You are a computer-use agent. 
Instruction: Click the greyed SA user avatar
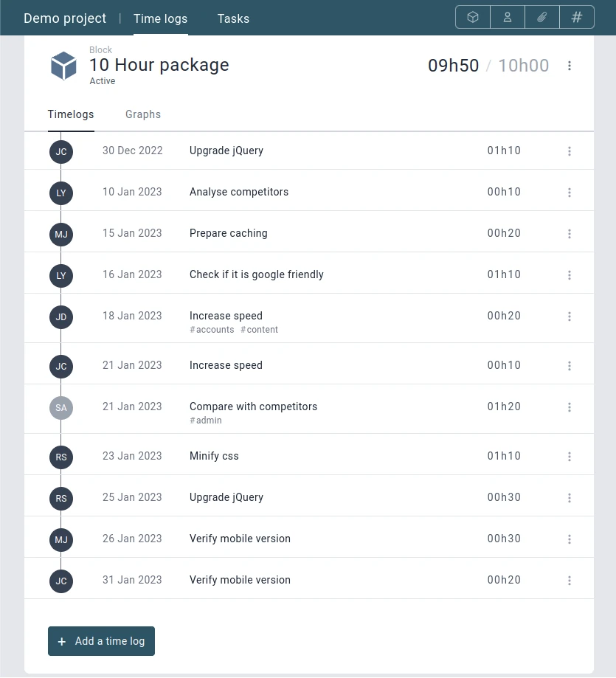61,408
